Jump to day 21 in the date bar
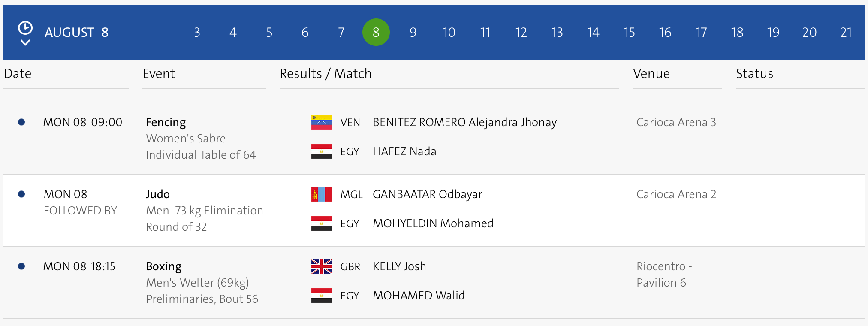 846,33
